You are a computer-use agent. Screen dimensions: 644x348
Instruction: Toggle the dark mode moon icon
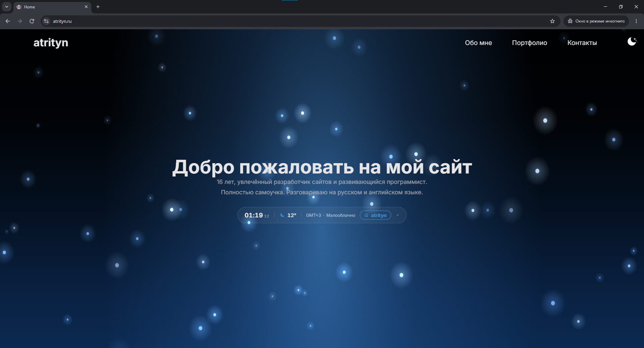coord(632,42)
